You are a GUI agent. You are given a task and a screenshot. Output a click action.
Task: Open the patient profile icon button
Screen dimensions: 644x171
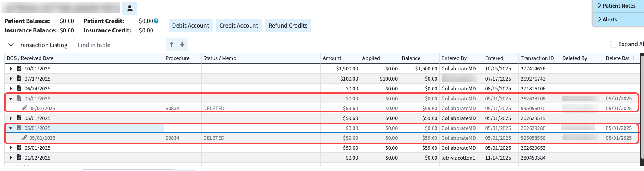tap(130, 8)
